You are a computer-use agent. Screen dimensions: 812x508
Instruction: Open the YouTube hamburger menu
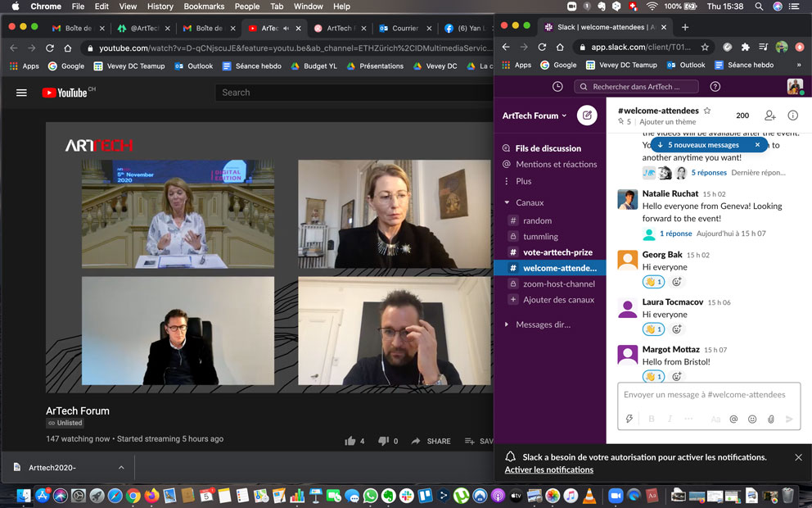(21, 93)
